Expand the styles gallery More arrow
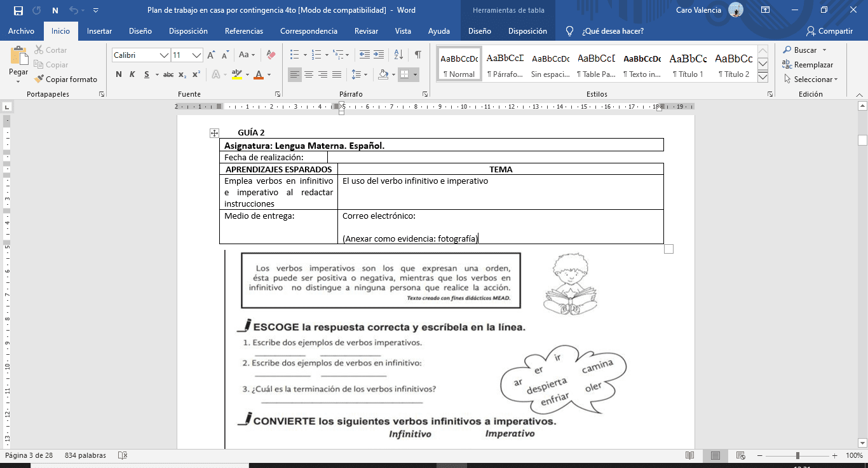 tap(763, 78)
